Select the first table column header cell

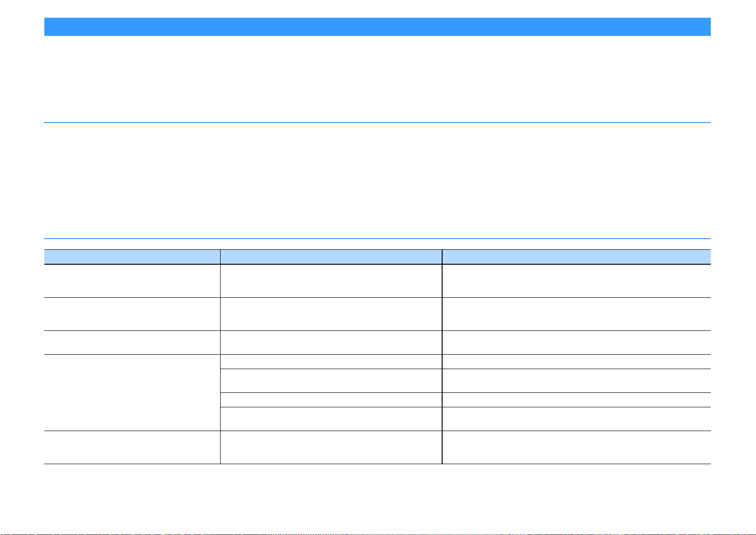[x=132, y=257]
